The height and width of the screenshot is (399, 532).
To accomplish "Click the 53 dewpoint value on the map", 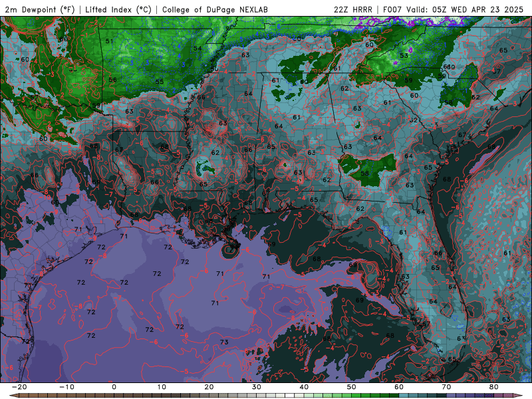I will (x=404, y=55).
